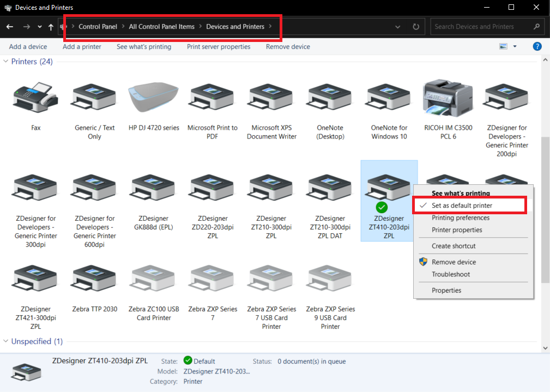Select the Generic / Text Only printer

[94, 98]
